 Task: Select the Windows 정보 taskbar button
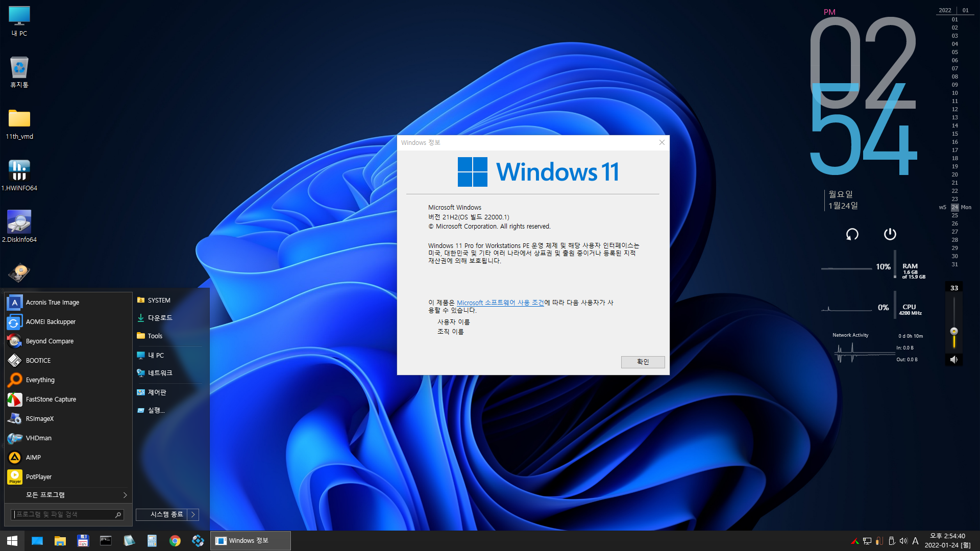tap(251, 541)
